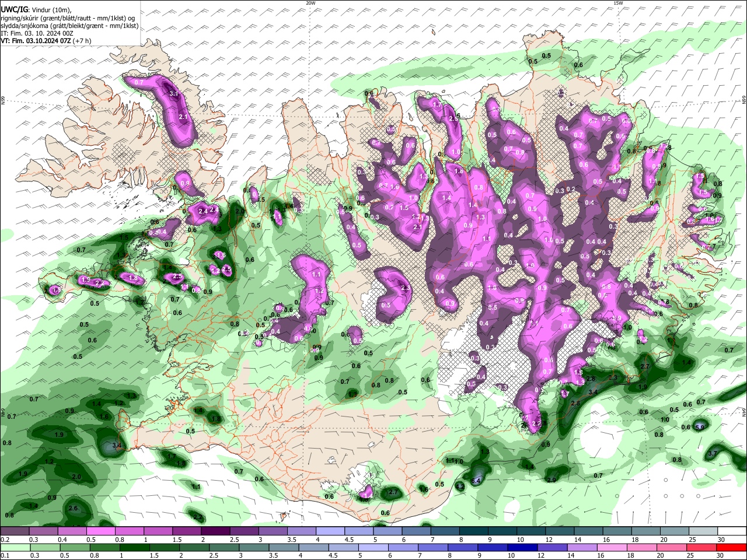The image size is (747, 560).
Task: Click upper legend bright pink swatch between 0.5 and 0.8
Action: click(100, 531)
